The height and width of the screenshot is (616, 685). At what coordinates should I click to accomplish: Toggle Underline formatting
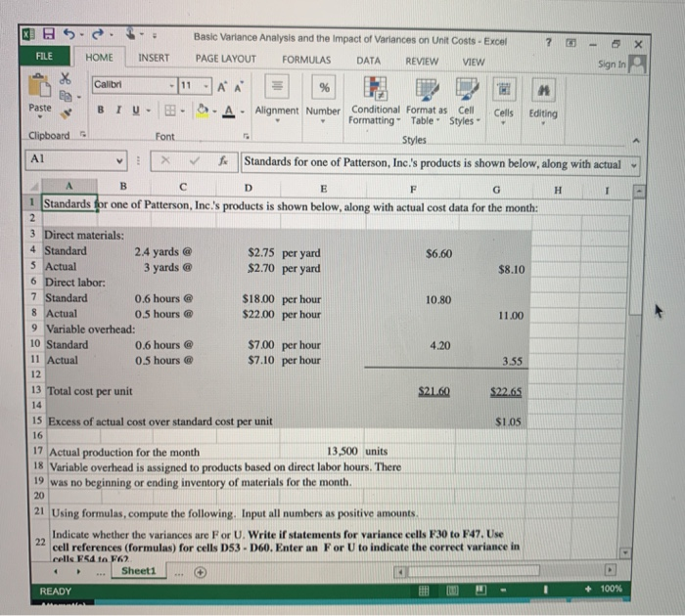[136, 110]
